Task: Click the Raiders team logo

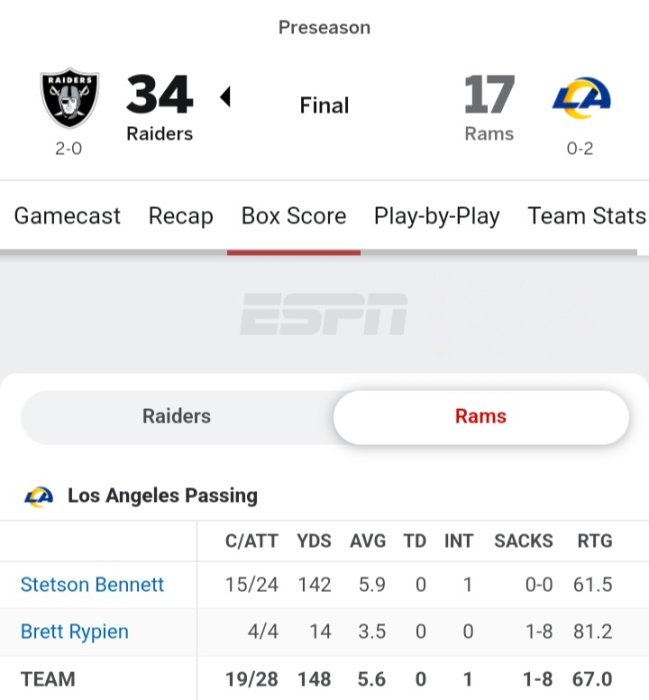Action: click(x=69, y=99)
